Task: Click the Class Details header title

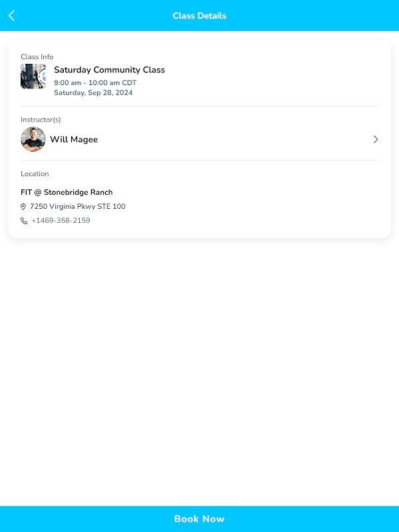Action: click(199, 16)
